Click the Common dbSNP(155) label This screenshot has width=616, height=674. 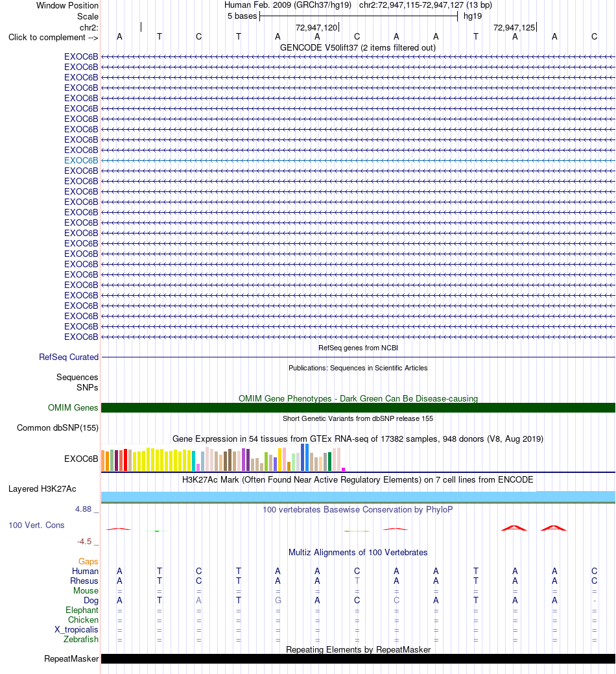point(58,427)
